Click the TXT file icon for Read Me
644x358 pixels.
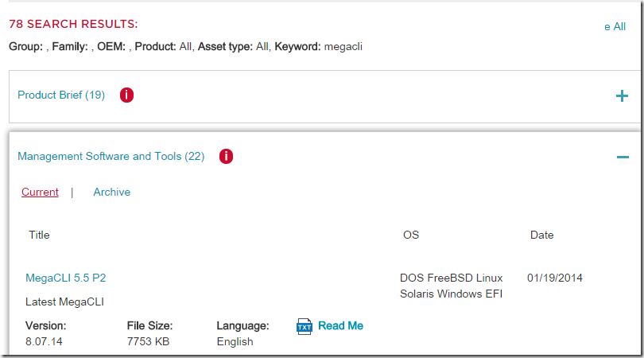[x=305, y=326]
